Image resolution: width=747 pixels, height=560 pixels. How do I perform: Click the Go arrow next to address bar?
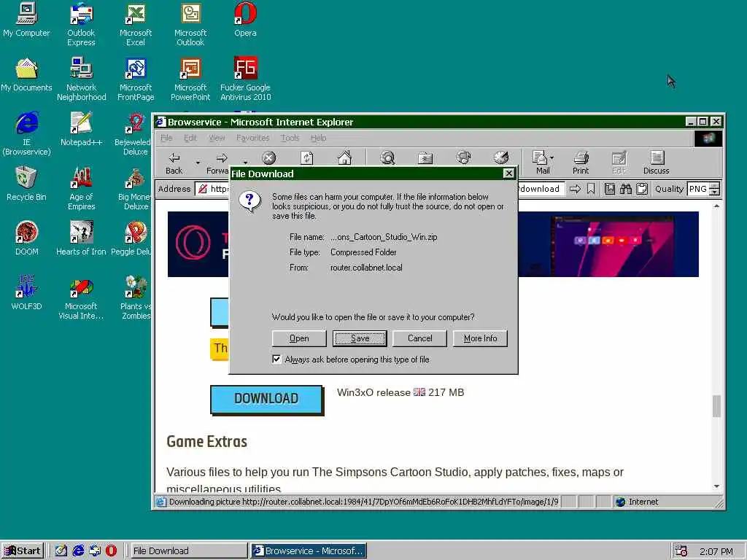(x=575, y=189)
